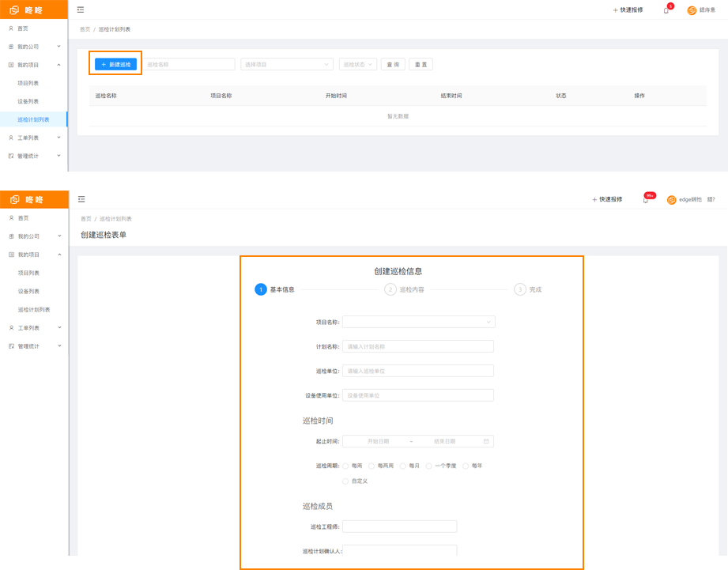Open the 选择项目 dropdown filter
This screenshot has width=728, height=570.
tap(286, 65)
